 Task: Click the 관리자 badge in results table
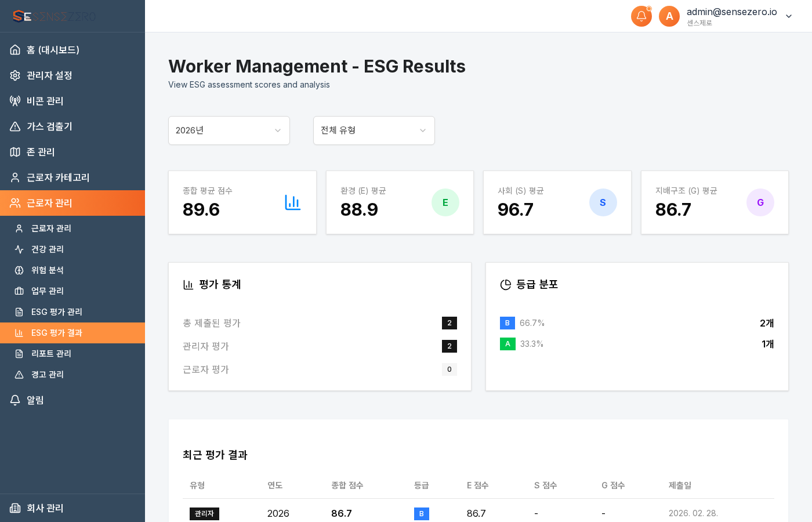coord(204,514)
